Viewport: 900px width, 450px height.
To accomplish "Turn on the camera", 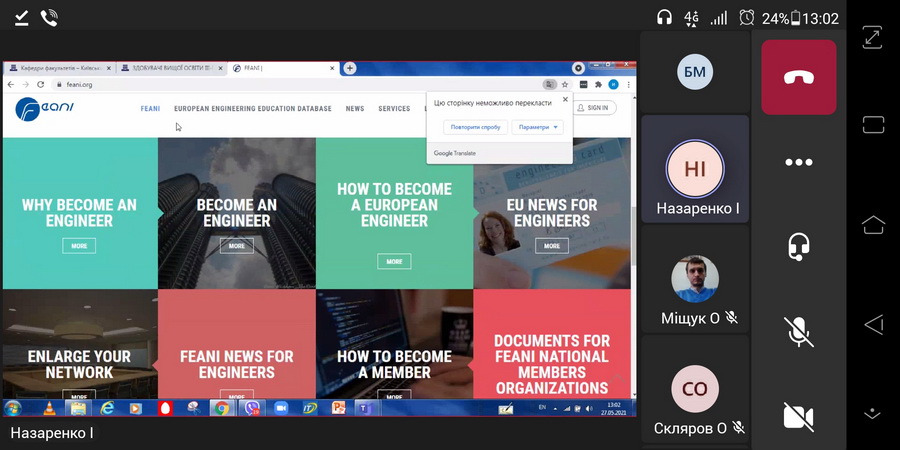I will point(798,416).
